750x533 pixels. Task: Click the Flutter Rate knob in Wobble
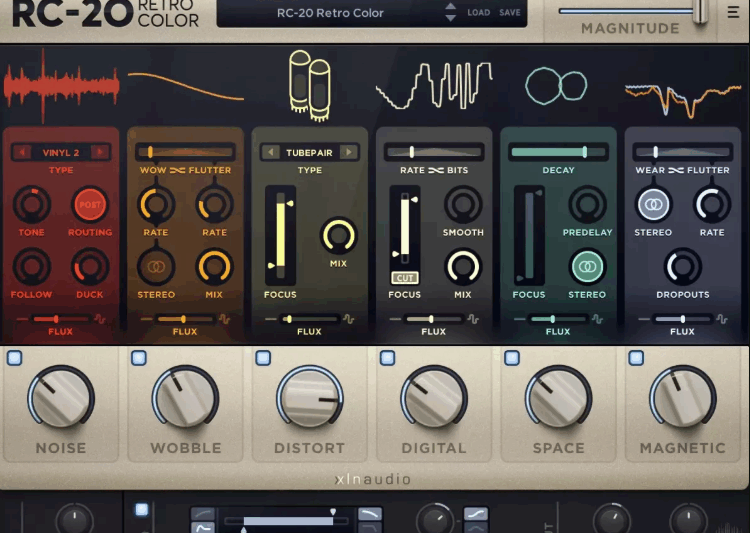[214, 205]
